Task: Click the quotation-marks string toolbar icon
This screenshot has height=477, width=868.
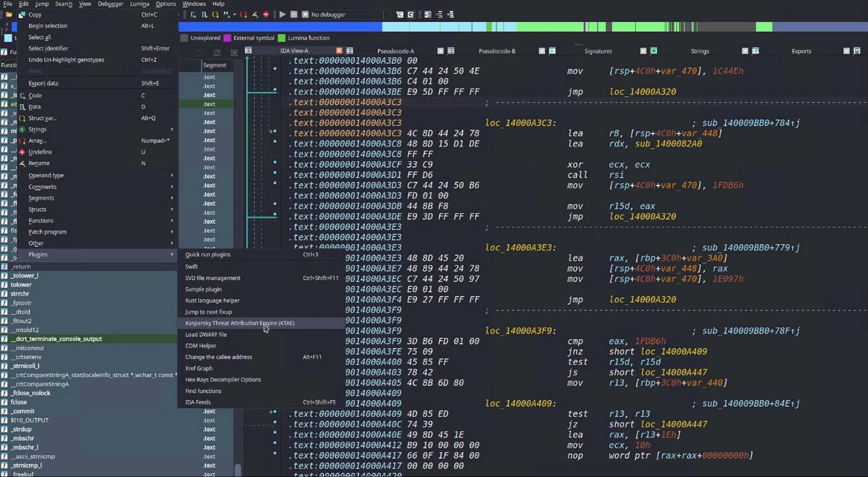Action: tap(227, 15)
